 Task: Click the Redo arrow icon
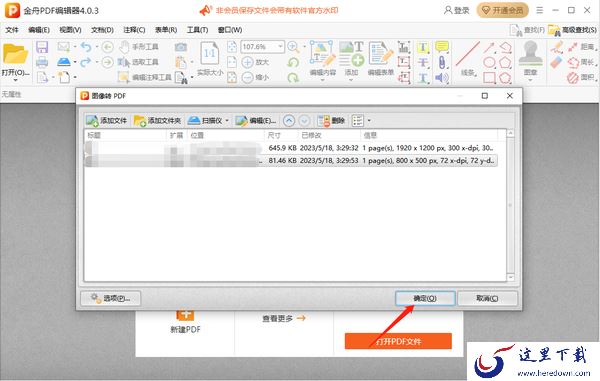[86, 62]
